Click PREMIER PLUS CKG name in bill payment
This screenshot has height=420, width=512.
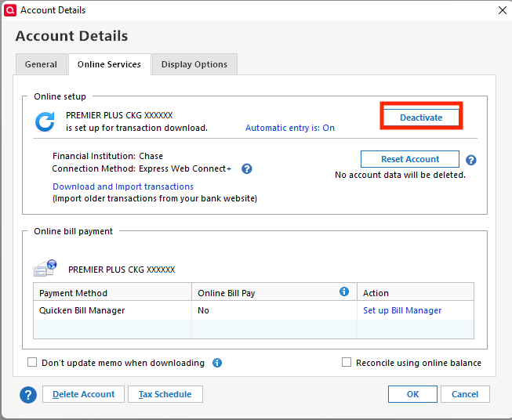point(122,270)
